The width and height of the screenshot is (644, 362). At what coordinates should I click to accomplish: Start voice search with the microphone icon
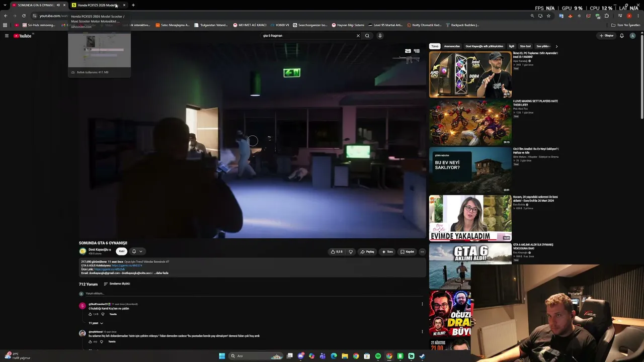pos(380,36)
